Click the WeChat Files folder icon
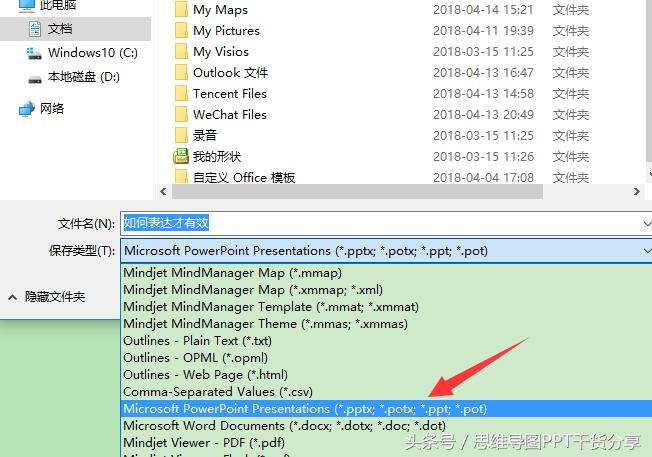The image size is (652, 457). coord(181,114)
